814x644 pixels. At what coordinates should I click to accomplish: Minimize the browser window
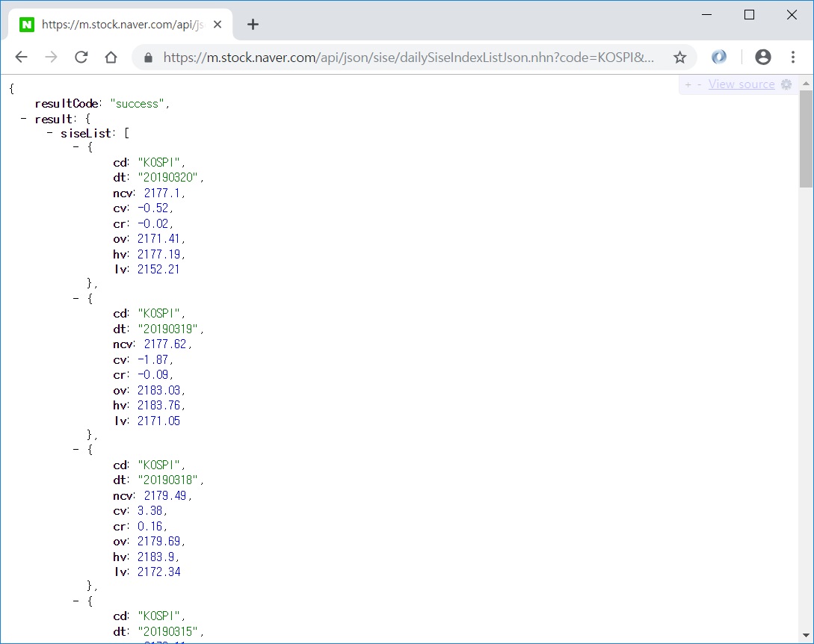[x=706, y=14]
